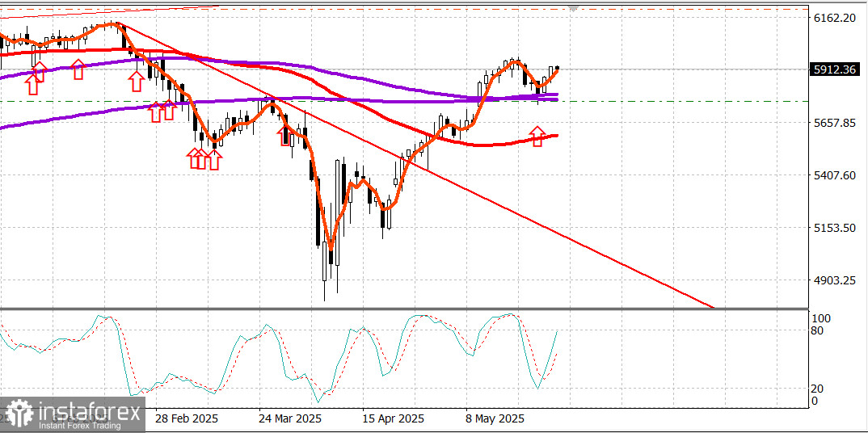Click the oscillator level 100 label
This screenshot has width=868, height=433.
coord(821,319)
